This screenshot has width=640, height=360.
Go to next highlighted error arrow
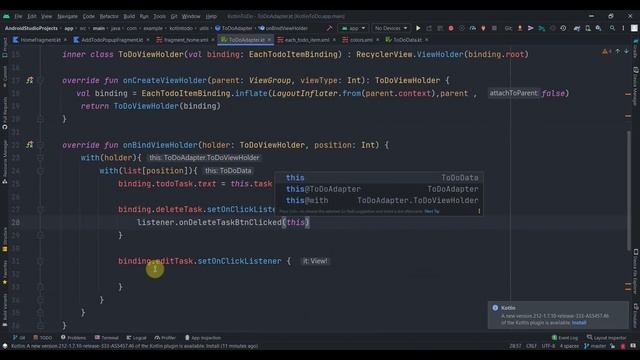click(627, 51)
